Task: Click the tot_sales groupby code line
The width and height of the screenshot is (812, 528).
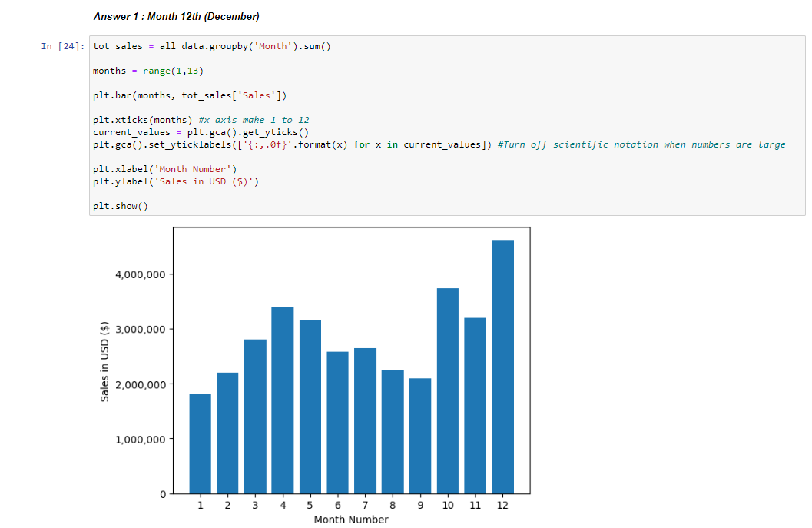Action: coord(211,46)
